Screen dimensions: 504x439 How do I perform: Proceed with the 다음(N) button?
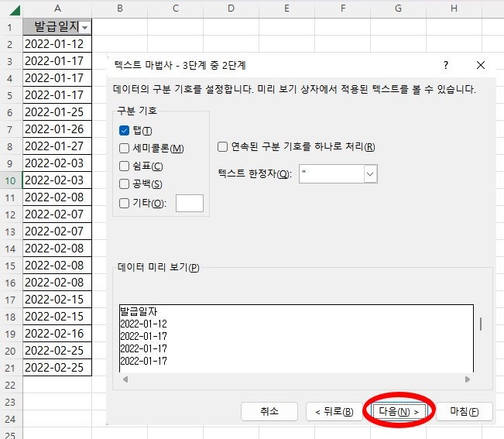click(x=399, y=411)
